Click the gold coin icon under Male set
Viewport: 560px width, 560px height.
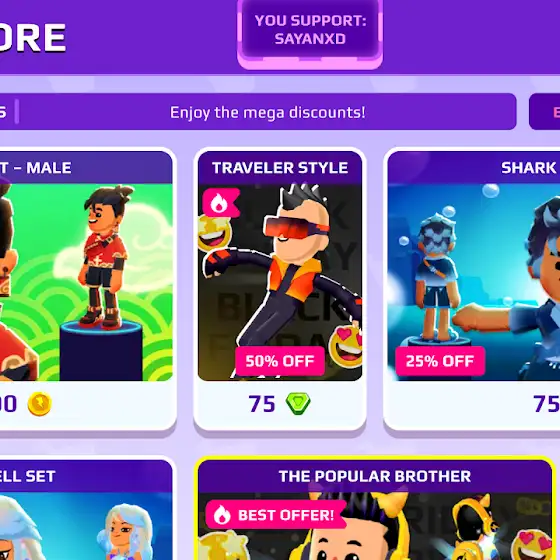click(40, 404)
